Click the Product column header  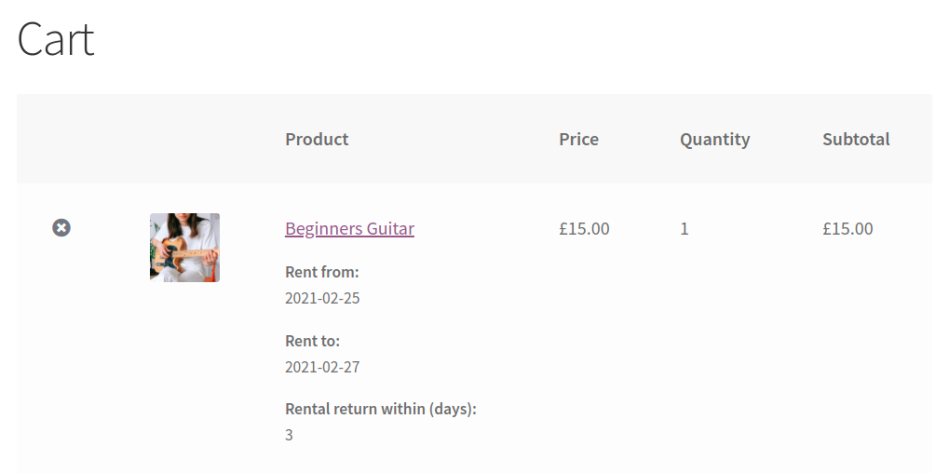tap(317, 139)
